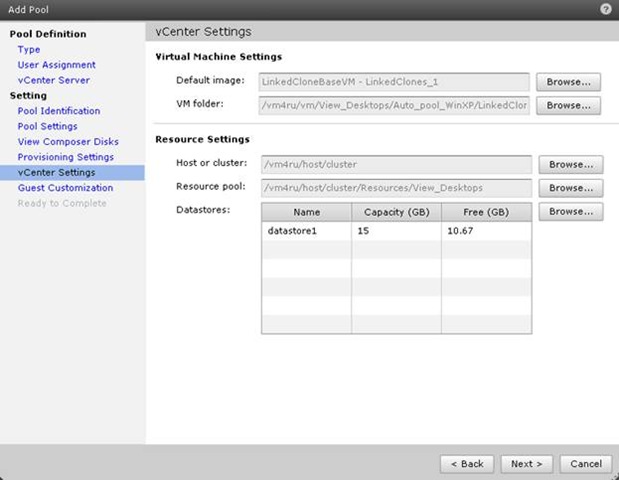Go to View Composer Disks
The image size is (619, 480).
pyautogui.click(x=68, y=142)
